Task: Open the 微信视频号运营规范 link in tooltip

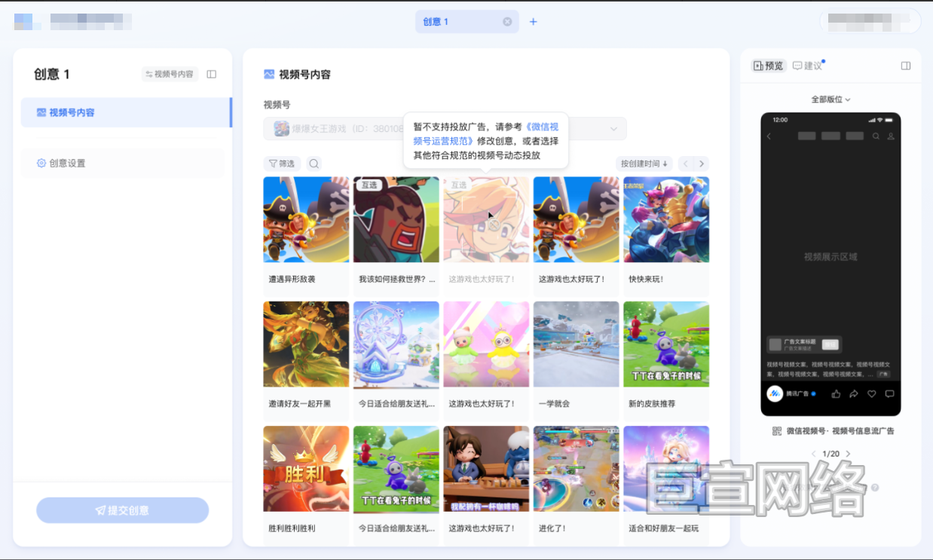Action: [486, 133]
